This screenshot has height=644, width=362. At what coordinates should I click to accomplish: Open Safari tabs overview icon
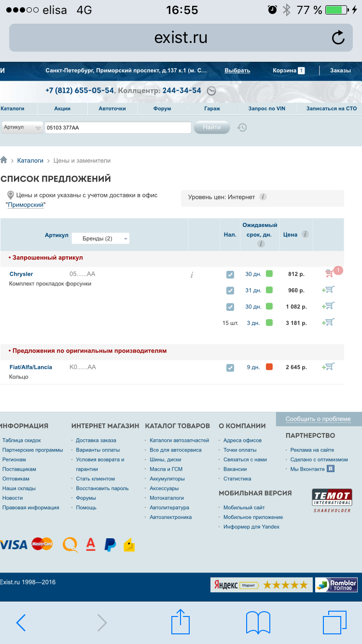click(x=335, y=622)
